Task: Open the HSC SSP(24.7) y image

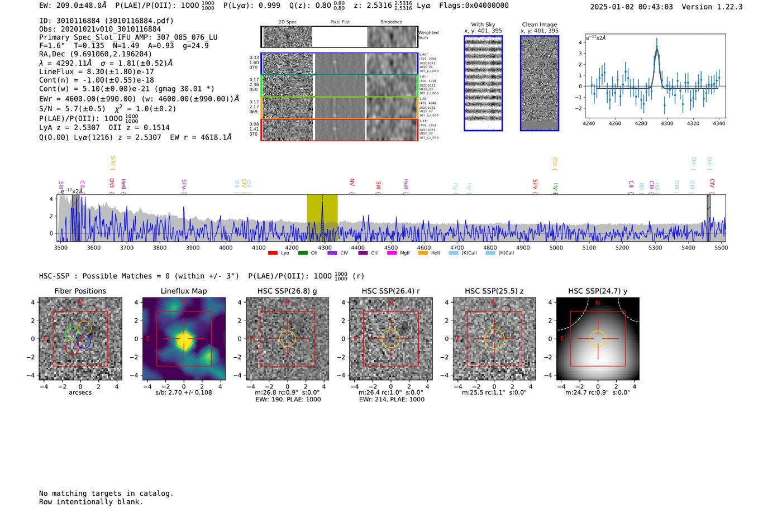Action: tap(598, 339)
